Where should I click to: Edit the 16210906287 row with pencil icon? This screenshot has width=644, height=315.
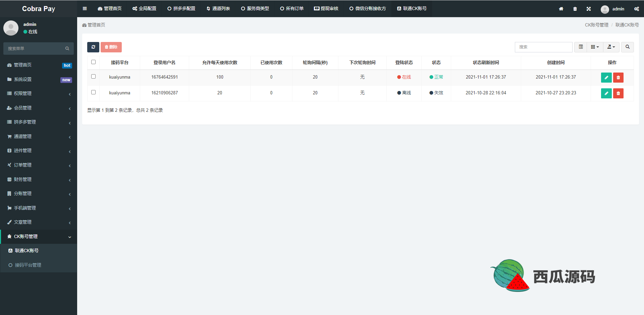tap(606, 93)
